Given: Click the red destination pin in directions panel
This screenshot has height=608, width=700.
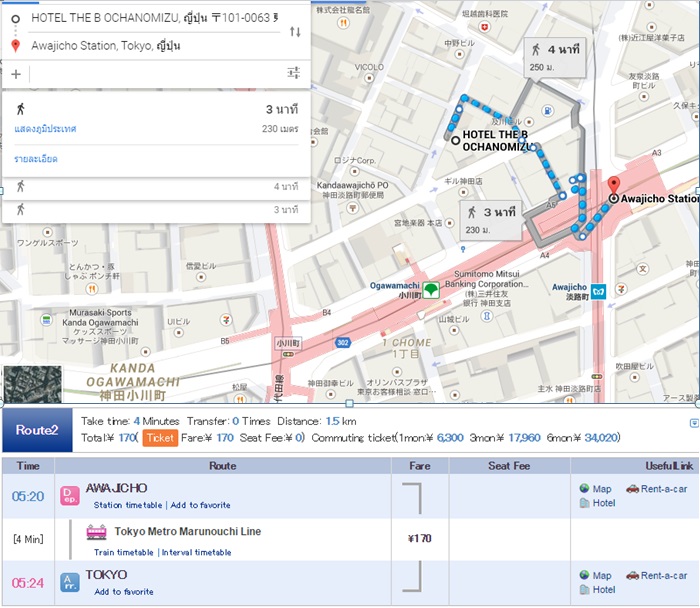Looking at the screenshot, I should 15,46.
